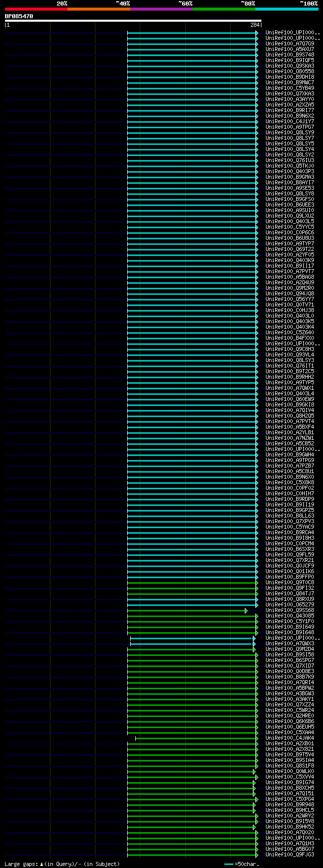323x868 pixels.
Task: Select the UniRef100_Q9M2D4 label
Action: click(290, 649)
